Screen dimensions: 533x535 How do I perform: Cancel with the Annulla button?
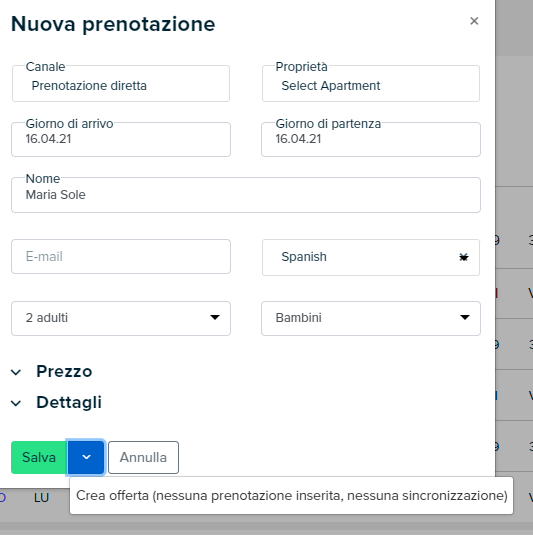[x=143, y=458]
